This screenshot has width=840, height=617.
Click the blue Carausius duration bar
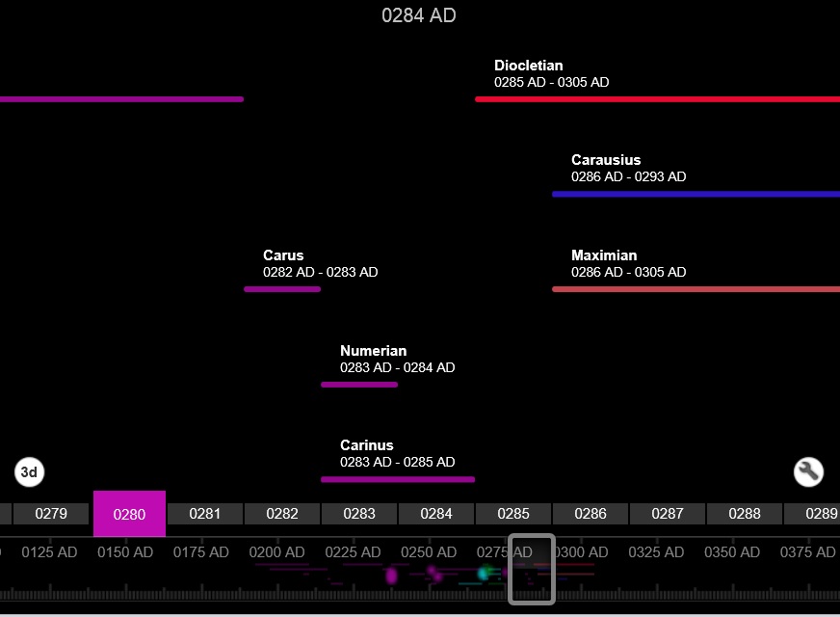(694, 194)
